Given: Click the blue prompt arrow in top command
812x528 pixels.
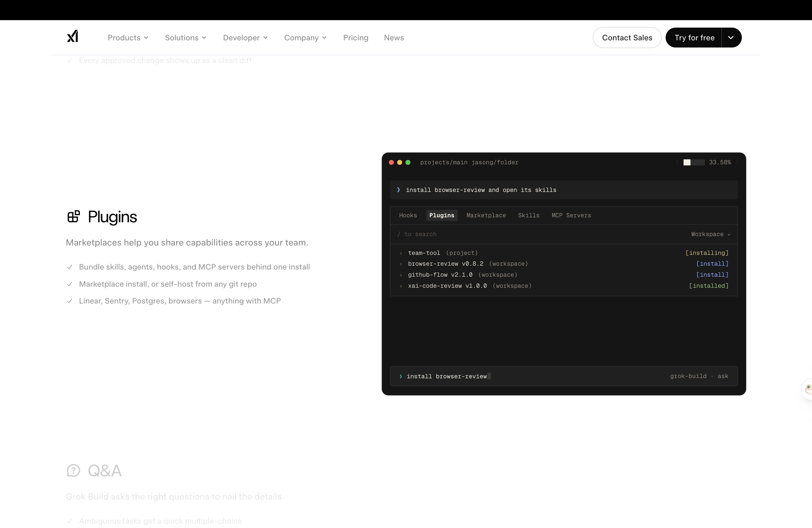Looking at the screenshot, I should [399, 190].
